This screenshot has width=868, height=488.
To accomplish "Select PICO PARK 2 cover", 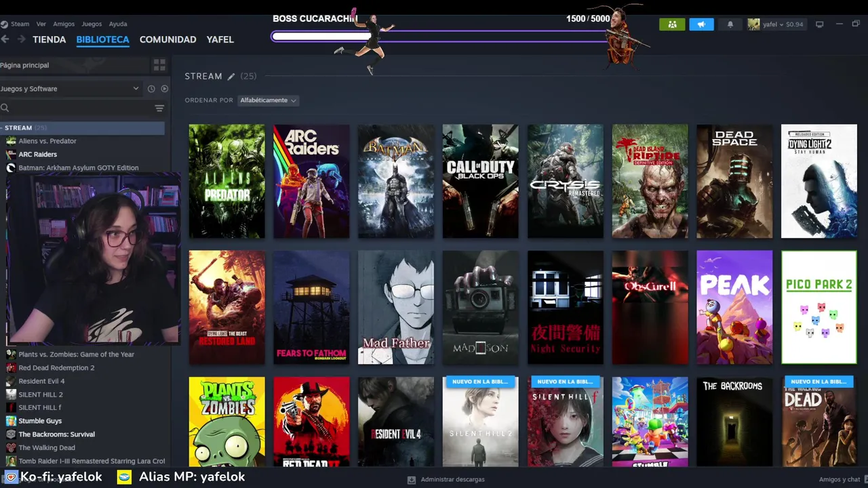I will [x=819, y=308].
